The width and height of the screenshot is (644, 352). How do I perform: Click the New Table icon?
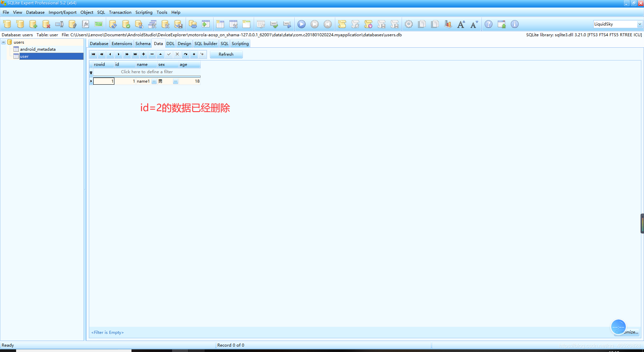220,24
